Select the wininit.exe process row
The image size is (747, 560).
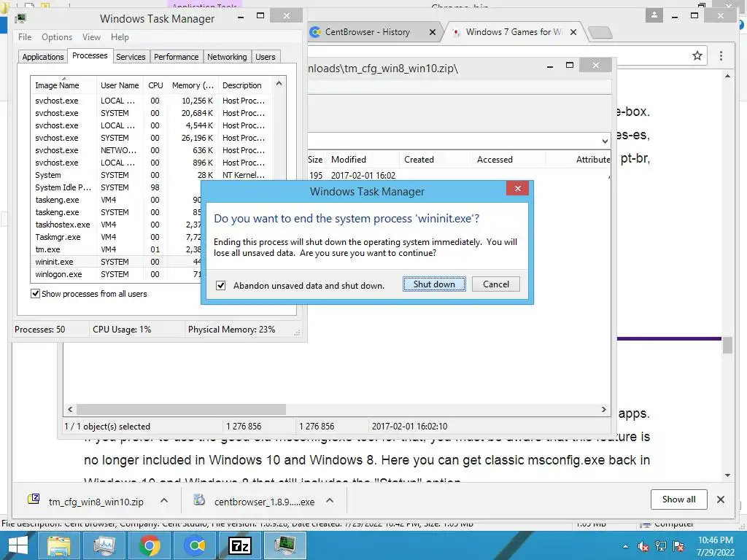[x=117, y=262]
